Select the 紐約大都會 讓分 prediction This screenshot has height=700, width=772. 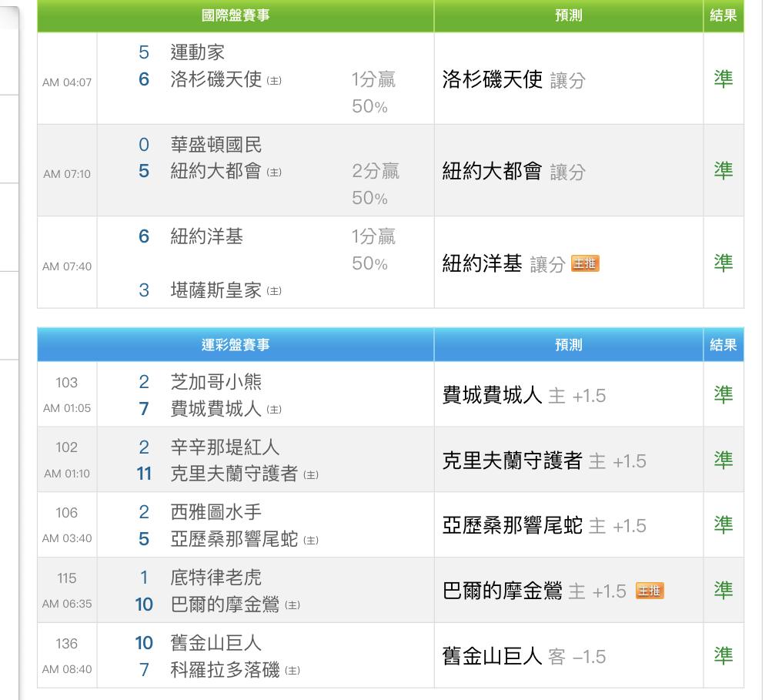[513, 172]
